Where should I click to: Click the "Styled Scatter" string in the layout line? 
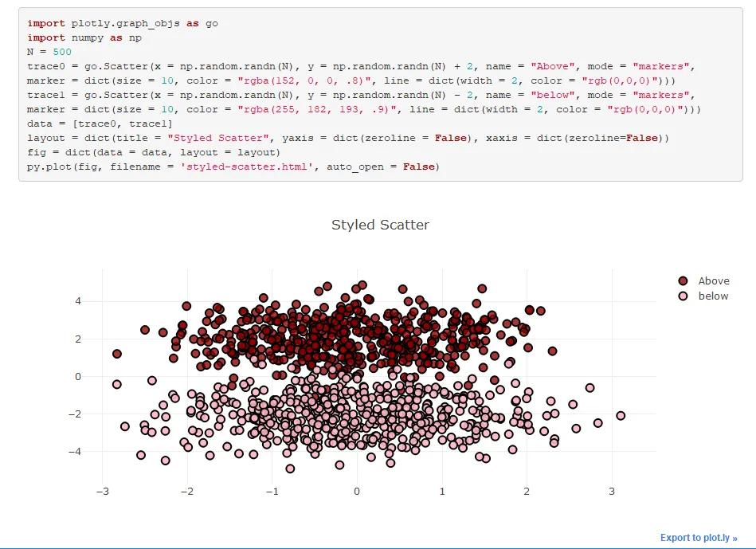tap(218, 138)
